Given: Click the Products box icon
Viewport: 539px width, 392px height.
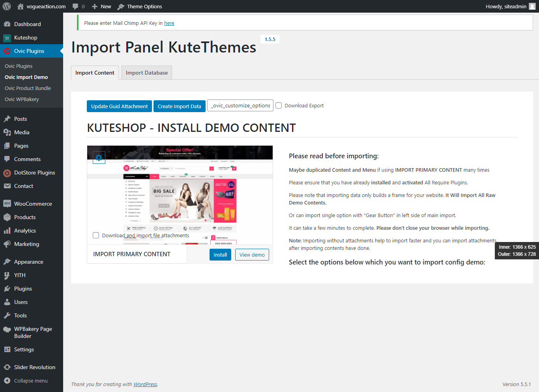Looking at the screenshot, I should [7, 217].
